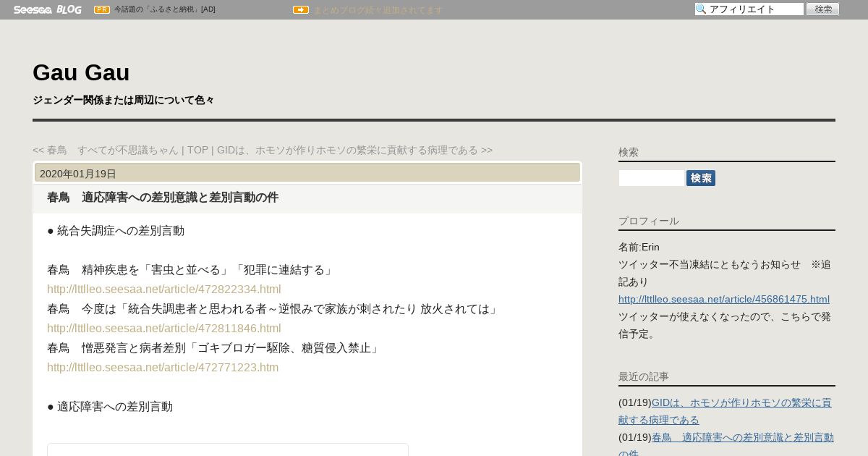The width and height of the screenshot is (868, 456).
Task: Click the line 春鳥 憎悪発言と病者差別
Action: (214, 348)
